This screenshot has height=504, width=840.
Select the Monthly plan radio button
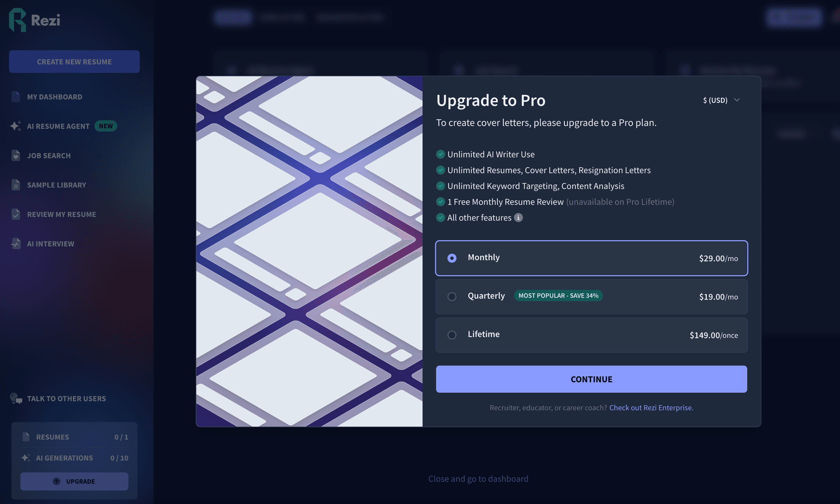coord(452,258)
